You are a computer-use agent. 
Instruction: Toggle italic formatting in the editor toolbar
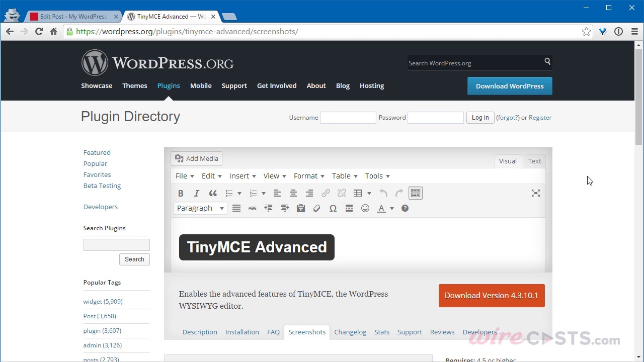pyautogui.click(x=197, y=193)
